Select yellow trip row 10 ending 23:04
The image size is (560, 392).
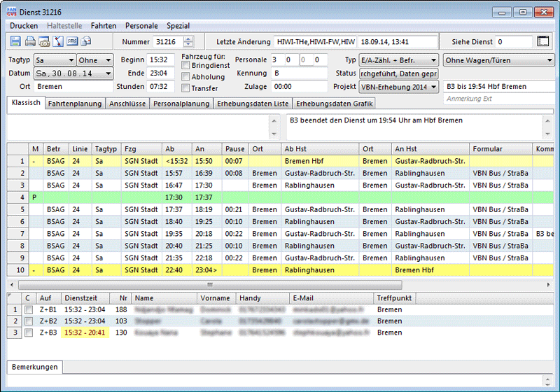coord(281,270)
